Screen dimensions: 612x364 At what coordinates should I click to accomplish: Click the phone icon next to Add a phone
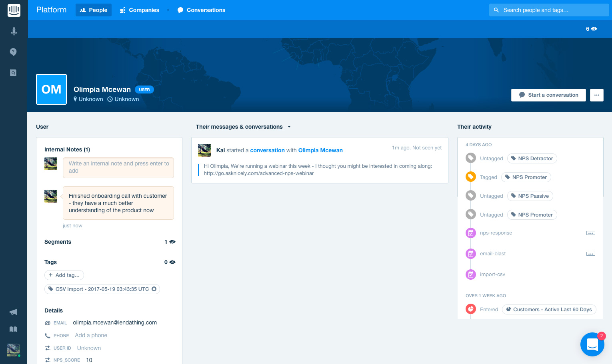point(47,335)
